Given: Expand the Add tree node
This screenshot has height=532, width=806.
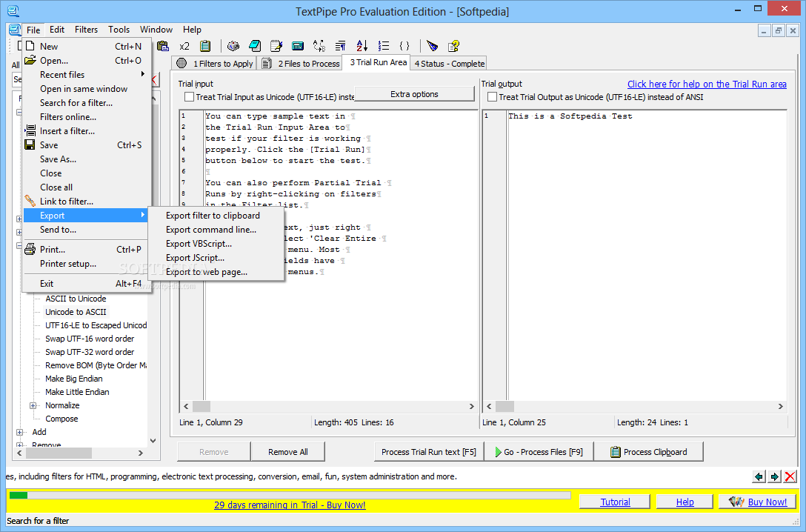Looking at the screenshot, I should point(19,432).
